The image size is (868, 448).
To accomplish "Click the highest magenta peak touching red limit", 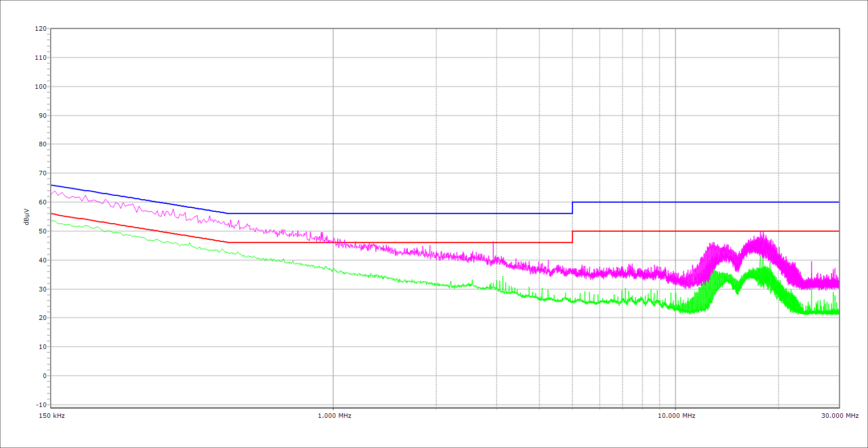I will pos(761,232).
